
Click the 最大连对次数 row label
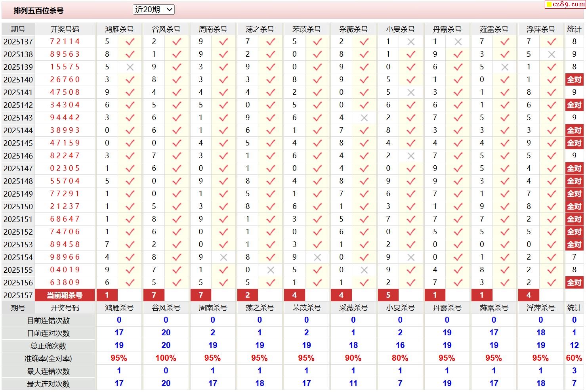pos(48,384)
